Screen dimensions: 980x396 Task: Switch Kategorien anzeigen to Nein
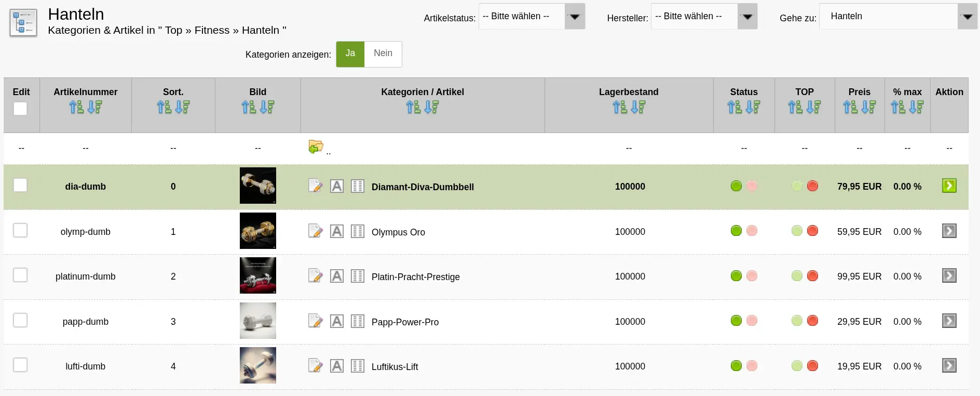(383, 54)
